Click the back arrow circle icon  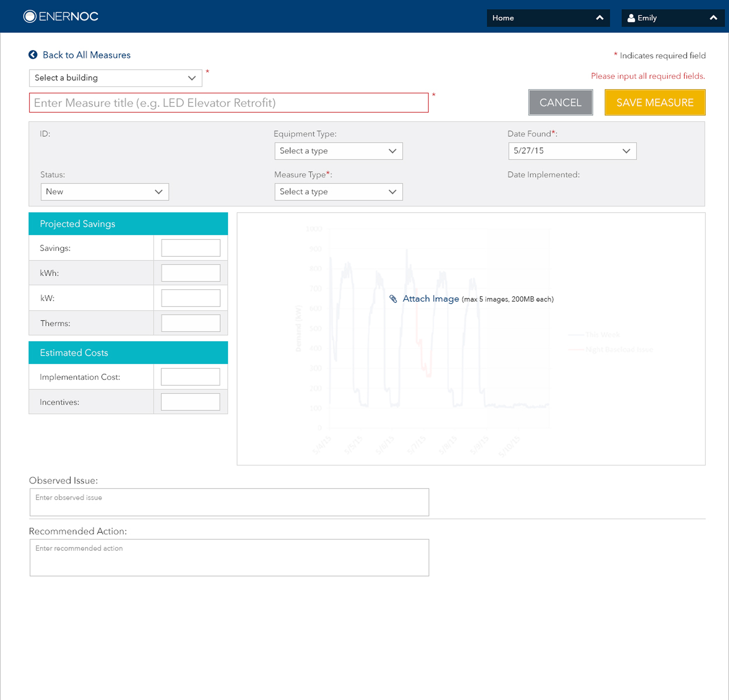click(33, 55)
